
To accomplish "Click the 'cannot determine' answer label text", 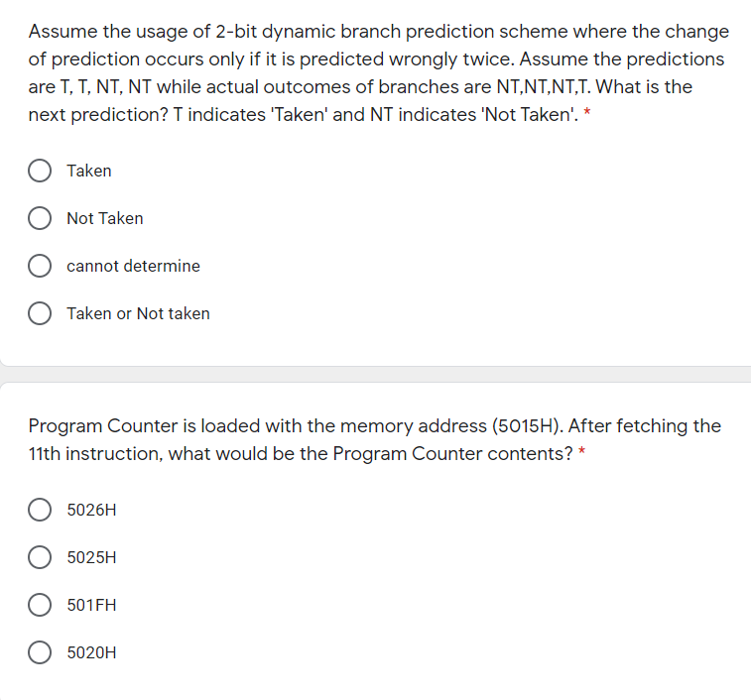I will (133, 266).
